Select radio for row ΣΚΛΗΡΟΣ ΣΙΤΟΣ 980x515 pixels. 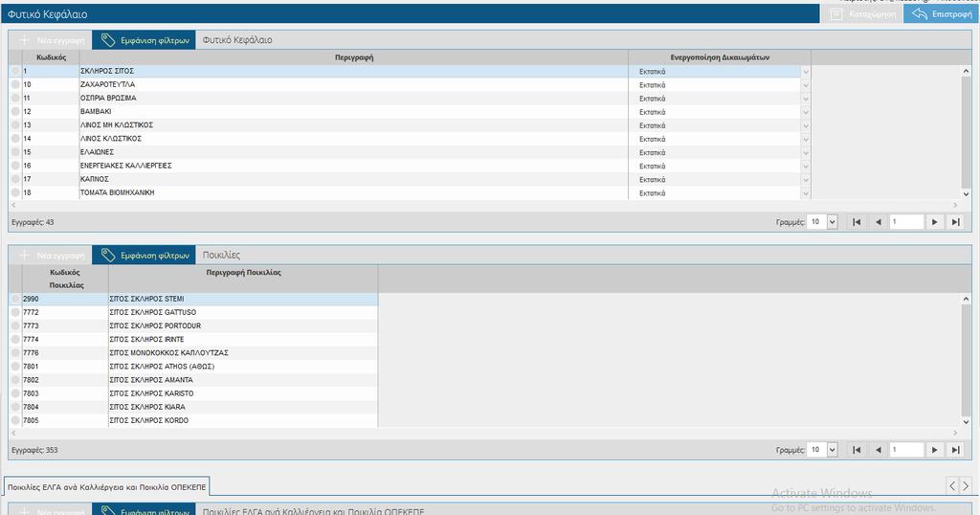pyautogui.click(x=15, y=71)
